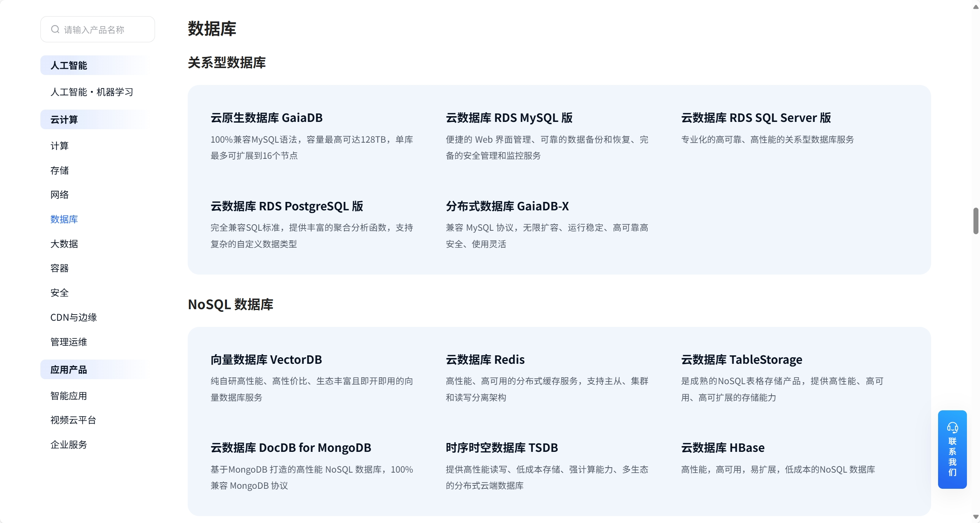
Task: Open 云数据库 TableStorage link
Action: click(x=741, y=360)
